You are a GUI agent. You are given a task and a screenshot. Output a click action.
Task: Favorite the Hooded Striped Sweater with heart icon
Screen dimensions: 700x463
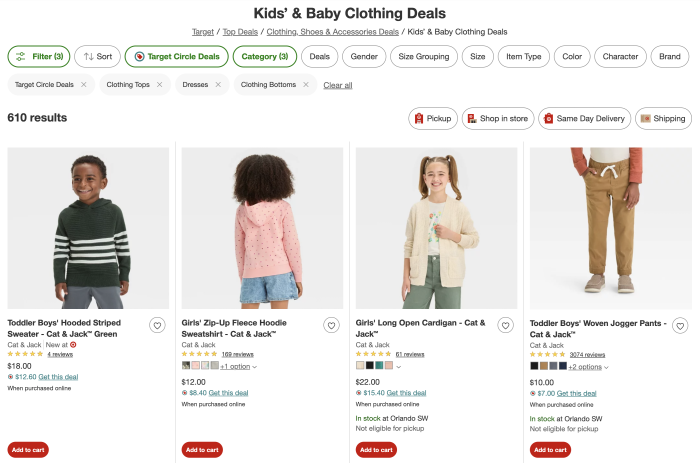pos(157,325)
